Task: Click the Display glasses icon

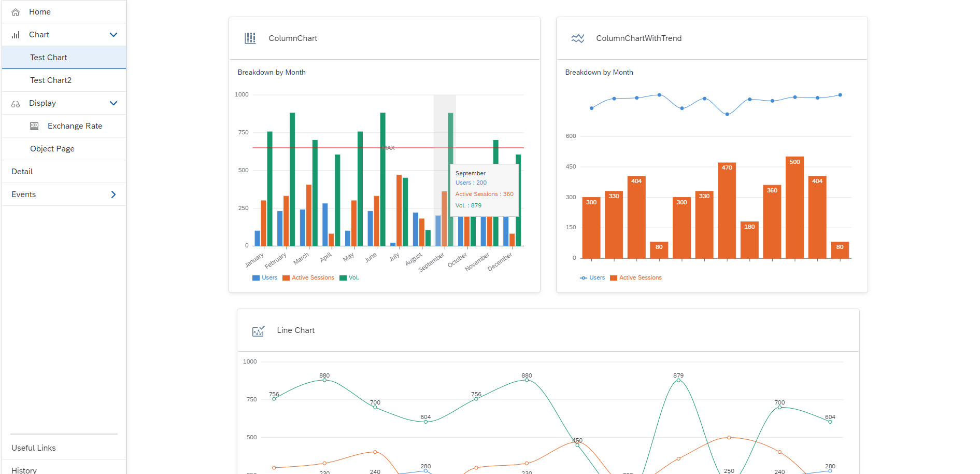Action: pyautogui.click(x=16, y=104)
